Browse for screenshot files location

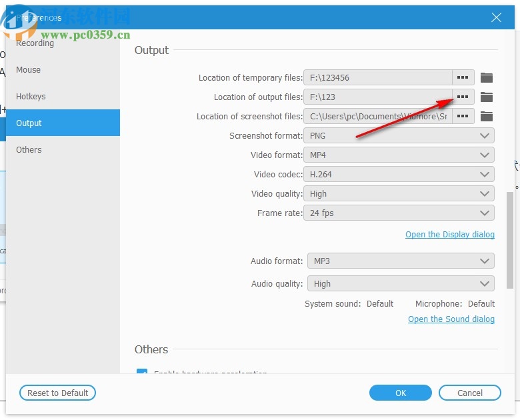[463, 116]
